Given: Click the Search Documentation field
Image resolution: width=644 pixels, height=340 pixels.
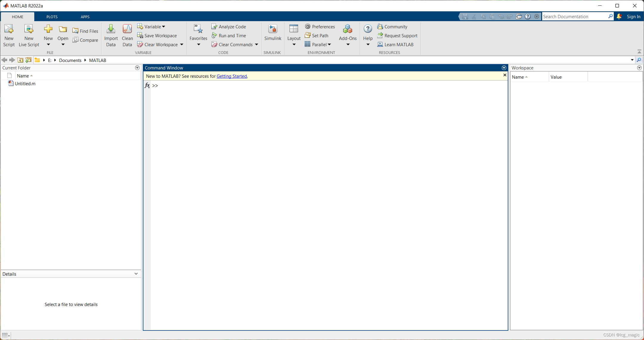Looking at the screenshot, I should pos(575,16).
